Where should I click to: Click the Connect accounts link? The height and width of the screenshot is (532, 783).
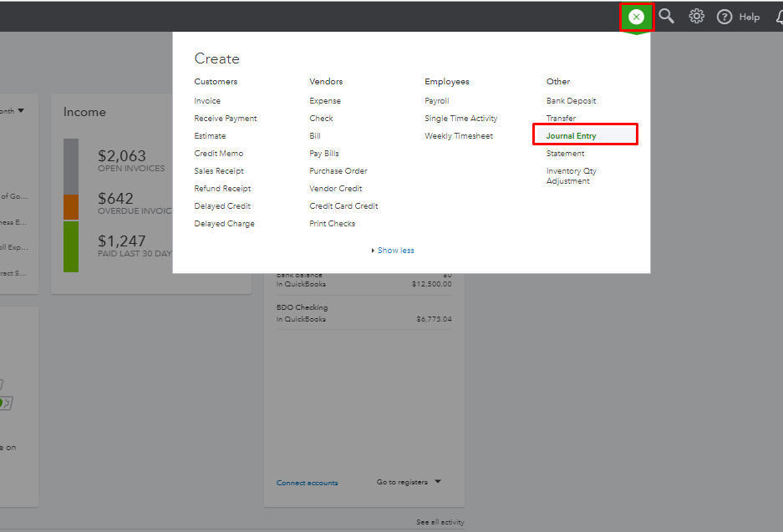[308, 483]
